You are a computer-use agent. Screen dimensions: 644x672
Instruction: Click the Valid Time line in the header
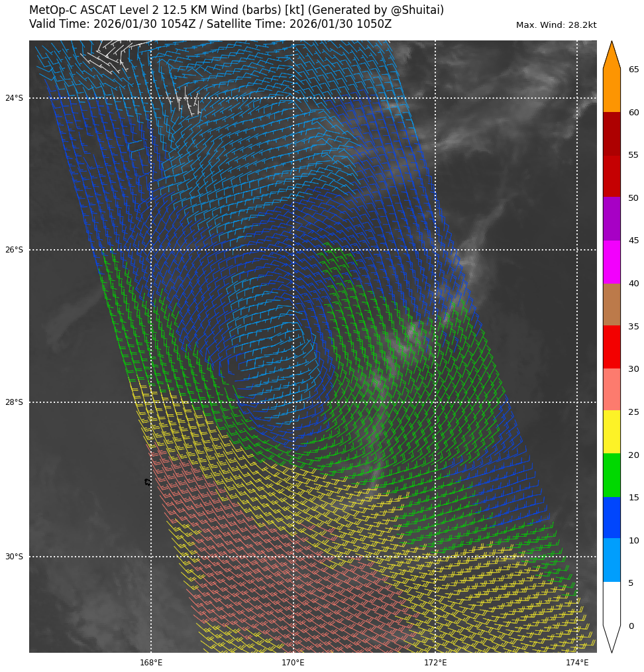point(210,25)
